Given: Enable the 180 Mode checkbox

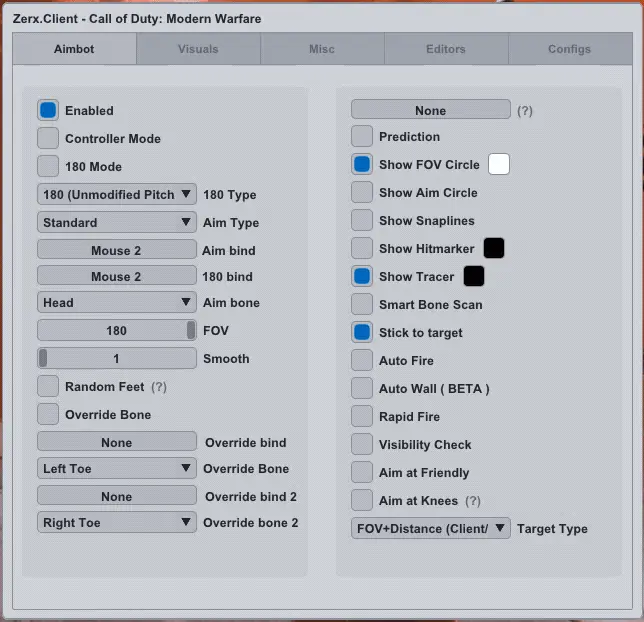Looking at the screenshot, I should tap(48, 166).
